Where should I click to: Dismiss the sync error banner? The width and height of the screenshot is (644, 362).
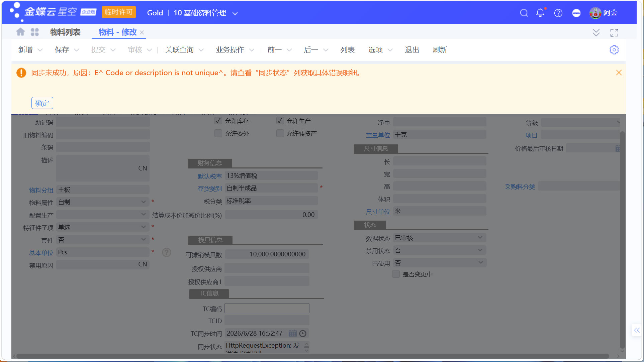pyautogui.click(x=619, y=73)
